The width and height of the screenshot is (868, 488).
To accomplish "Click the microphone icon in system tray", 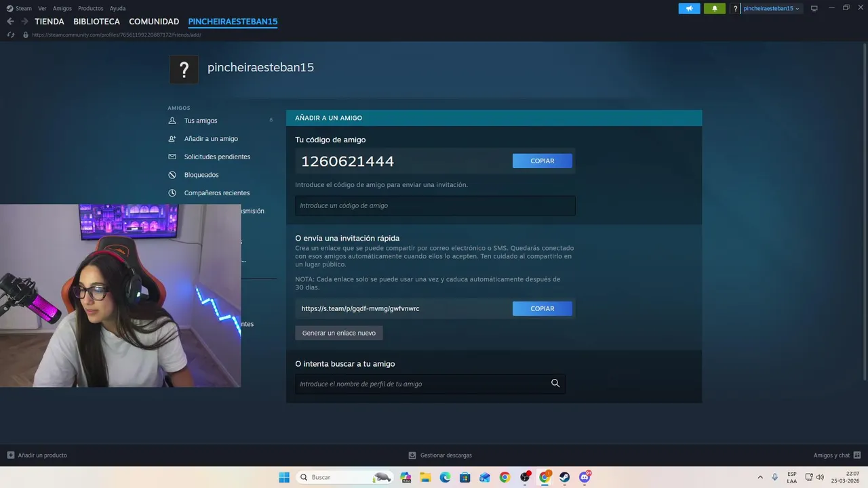I will pyautogui.click(x=774, y=477).
